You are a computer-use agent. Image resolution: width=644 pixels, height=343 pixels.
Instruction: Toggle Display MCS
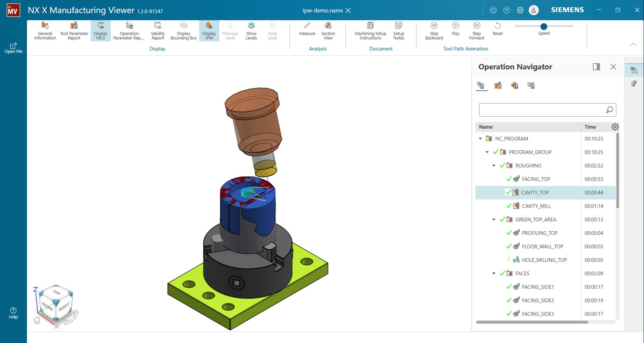101,31
